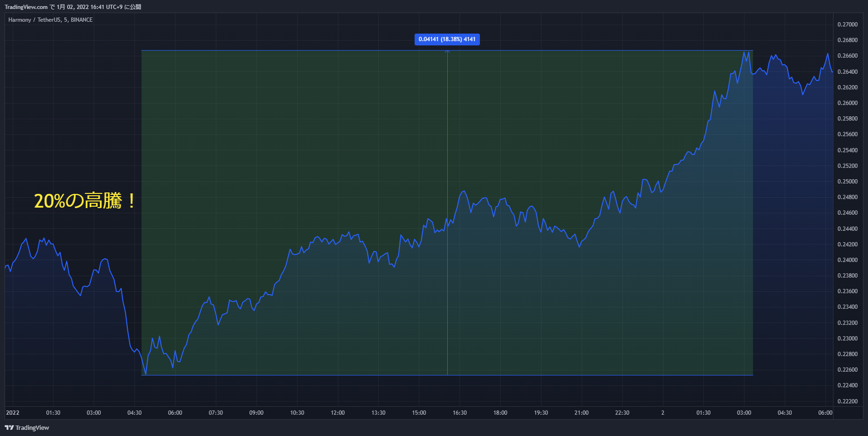Viewport: 868px width, 436px height.
Task: Click the Harmony / TetherUS symbol title
Action: tap(51, 20)
